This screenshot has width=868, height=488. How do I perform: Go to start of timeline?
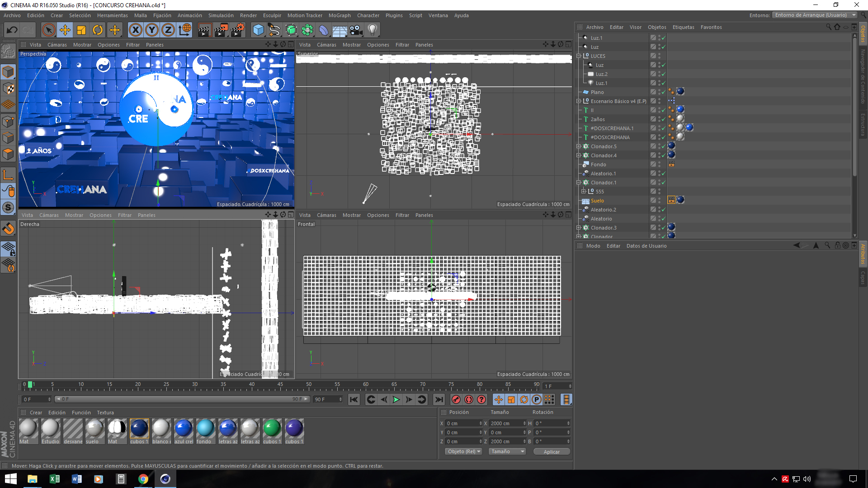(x=354, y=399)
